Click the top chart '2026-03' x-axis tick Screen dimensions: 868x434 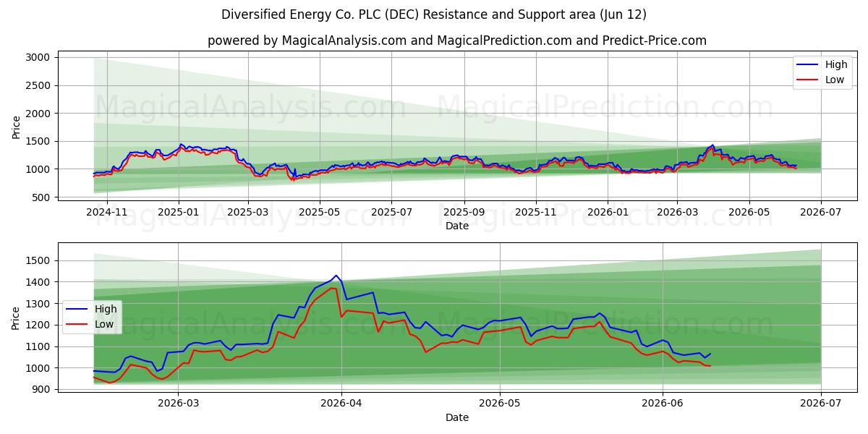tap(677, 213)
